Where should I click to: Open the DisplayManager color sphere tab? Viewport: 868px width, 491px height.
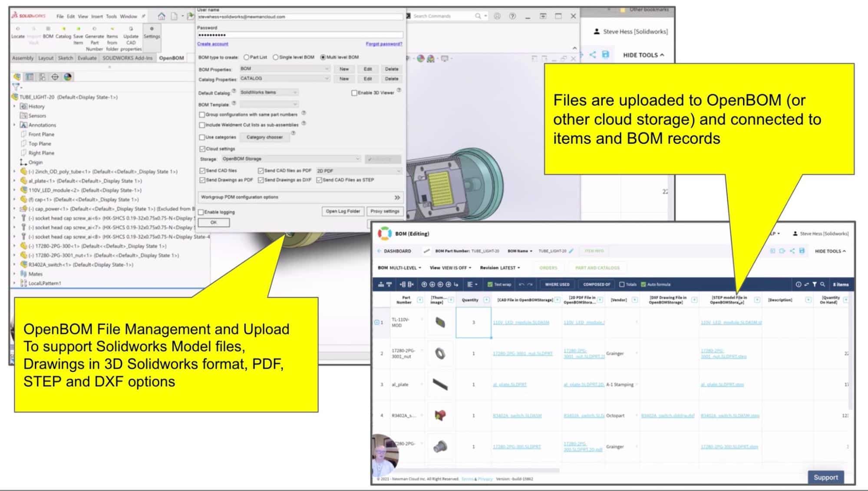point(68,77)
